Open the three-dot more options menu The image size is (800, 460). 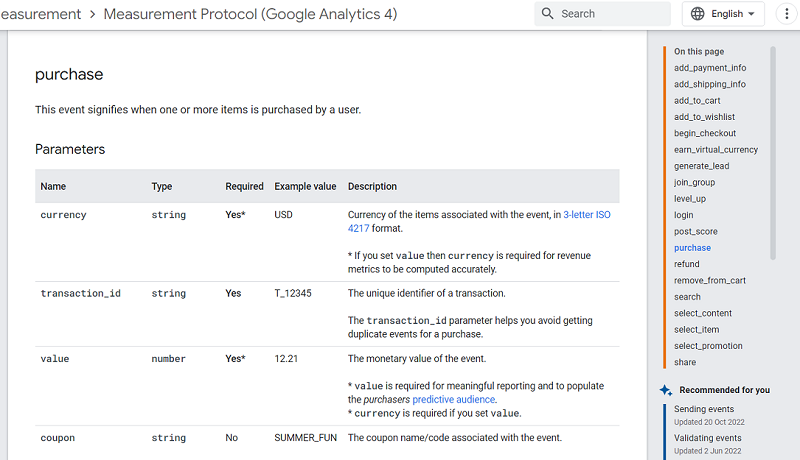click(787, 14)
